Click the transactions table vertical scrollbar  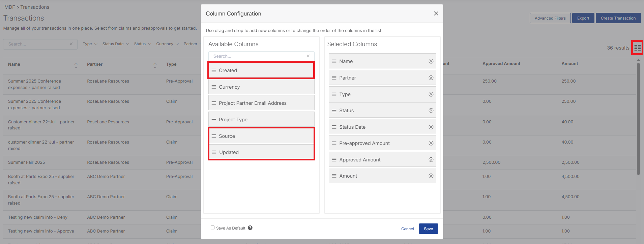click(638, 119)
